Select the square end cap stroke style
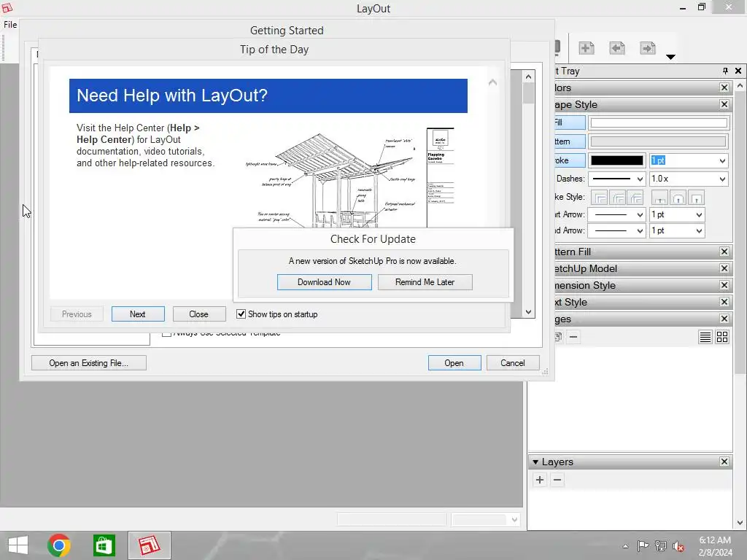Screen dimensions: 747x560 [696, 197]
